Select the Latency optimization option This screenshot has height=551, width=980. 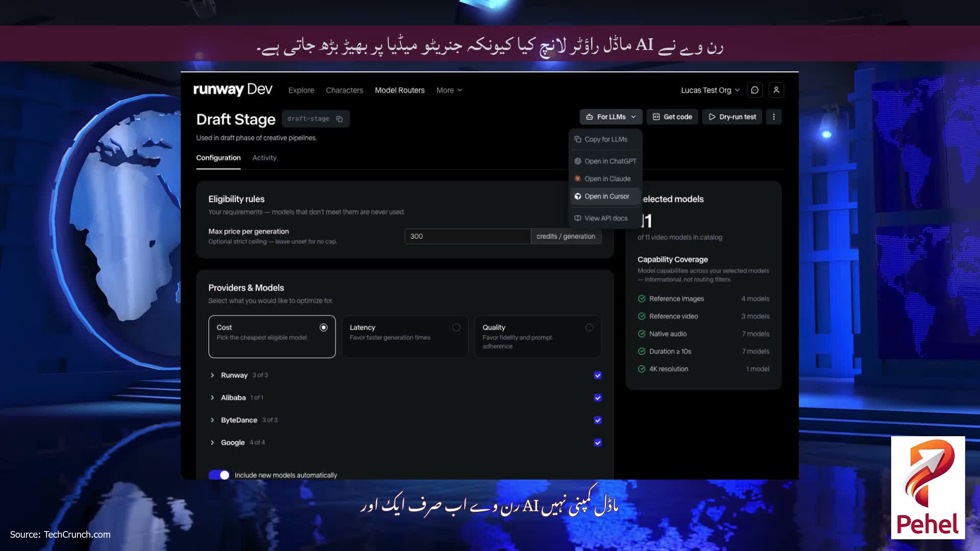pos(405,337)
